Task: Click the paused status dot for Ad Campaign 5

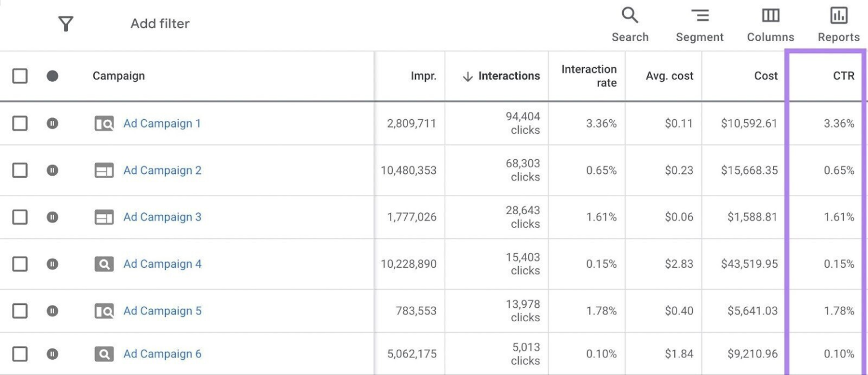Action: 52,311
